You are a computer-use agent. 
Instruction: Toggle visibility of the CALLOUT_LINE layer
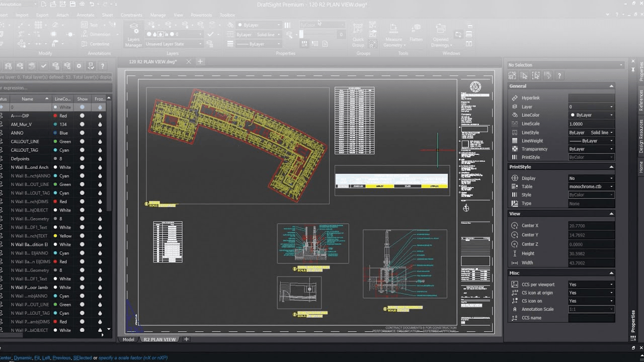click(82, 141)
